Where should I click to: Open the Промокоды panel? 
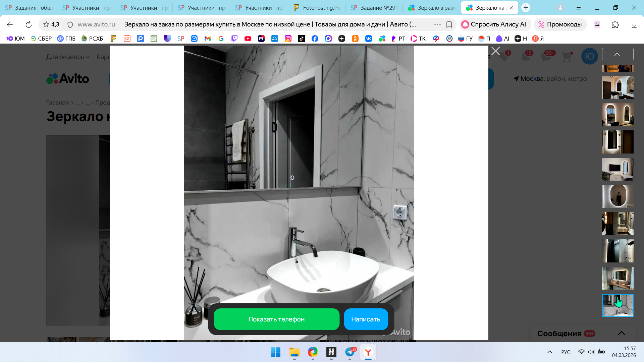click(560, 24)
